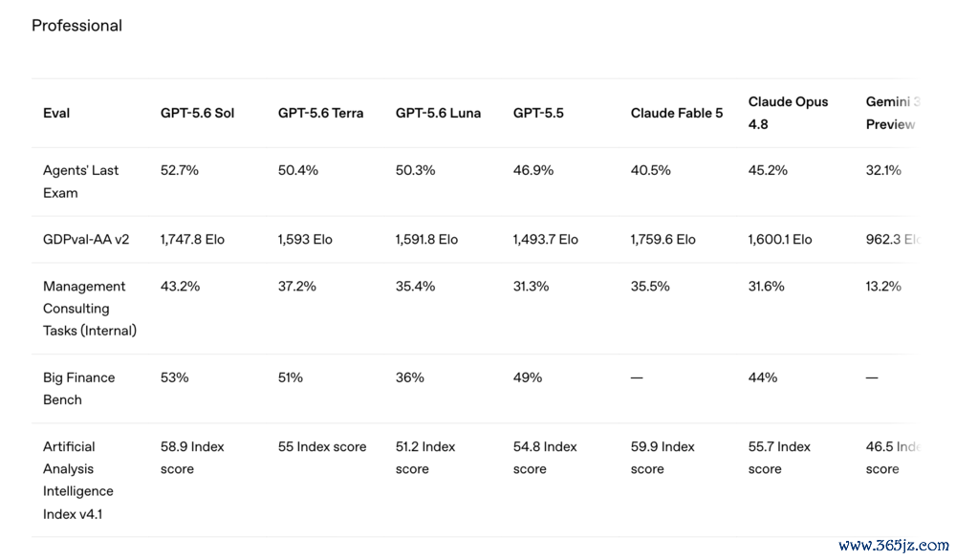Click the Eval column header

click(56, 114)
